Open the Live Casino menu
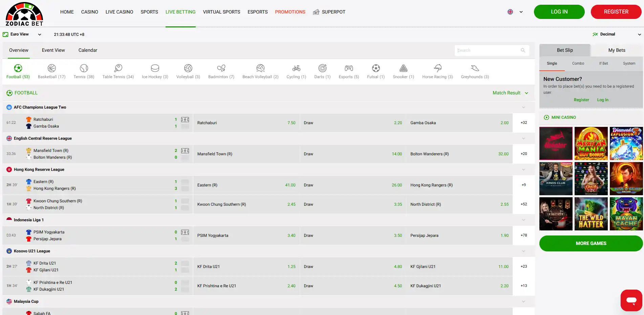 pos(119,12)
